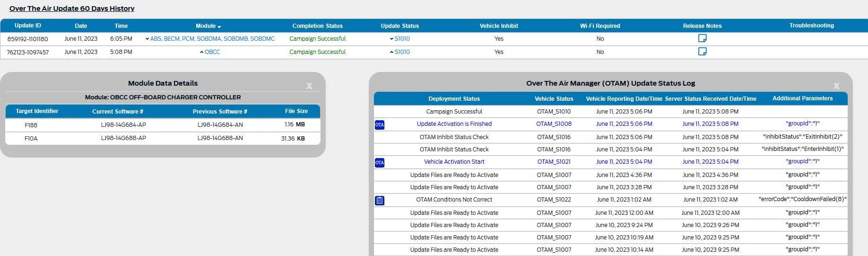Click current software LJ98-14G688-AP

pyautogui.click(x=123, y=138)
